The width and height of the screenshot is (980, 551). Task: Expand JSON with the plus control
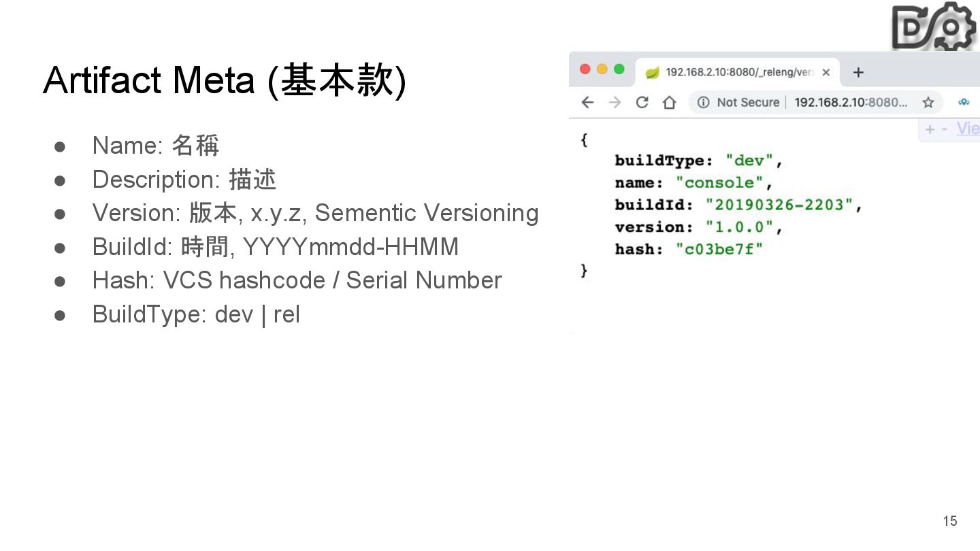pos(930,129)
